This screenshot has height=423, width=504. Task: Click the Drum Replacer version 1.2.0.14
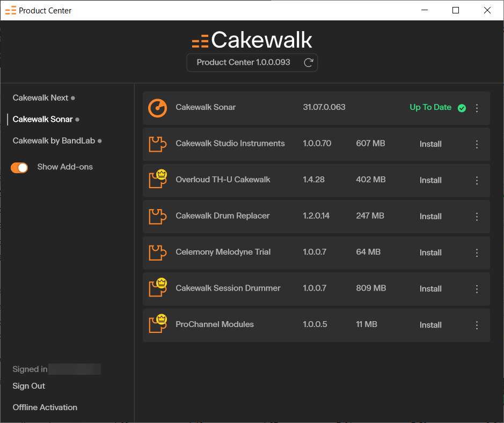(316, 216)
